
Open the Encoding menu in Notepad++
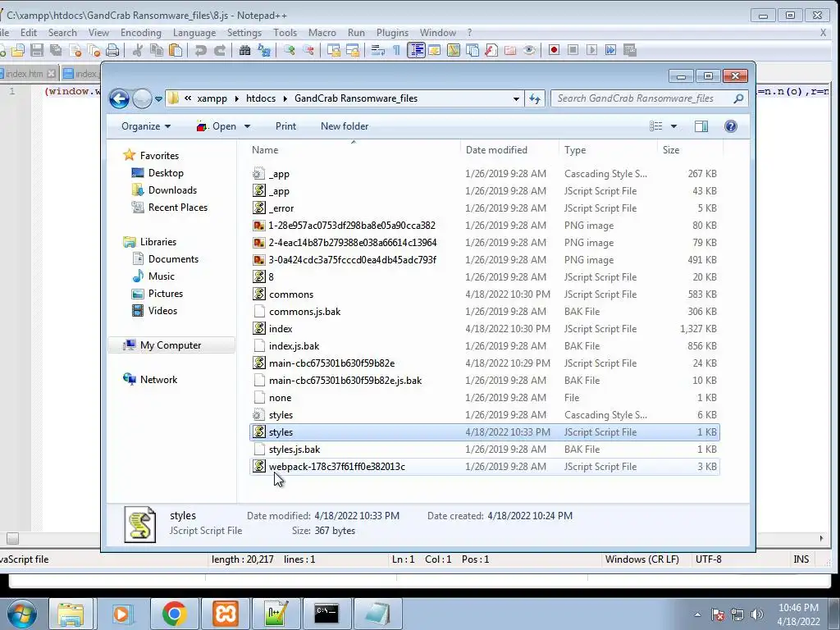(x=141, y=33)
